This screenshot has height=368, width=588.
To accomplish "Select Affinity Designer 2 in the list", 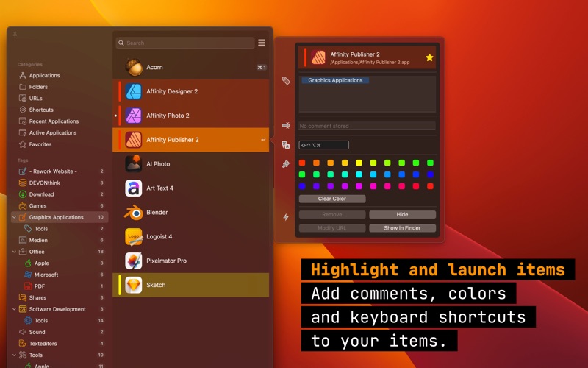I will (x=191, y=91).
